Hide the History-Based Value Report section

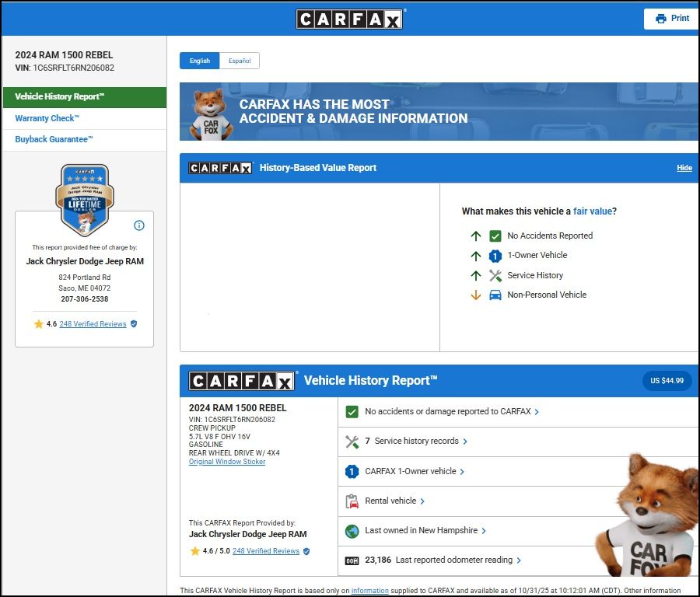point(684,168)
